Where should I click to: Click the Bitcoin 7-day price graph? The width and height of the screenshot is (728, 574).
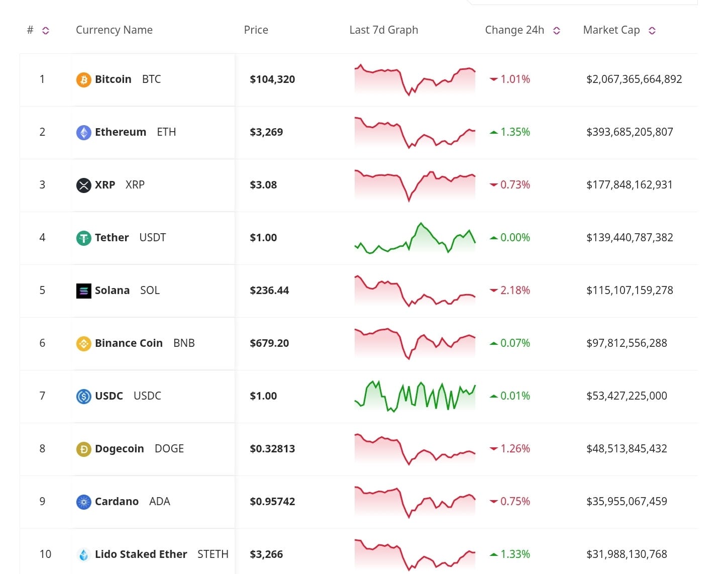(415, 80)
